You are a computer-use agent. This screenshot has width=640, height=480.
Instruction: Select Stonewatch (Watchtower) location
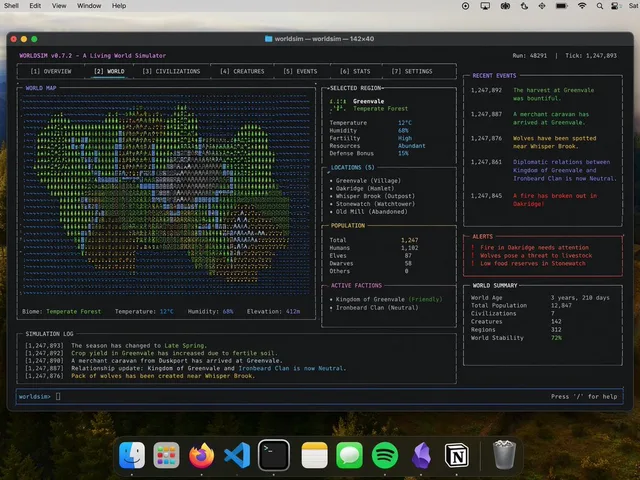[375, 204]
